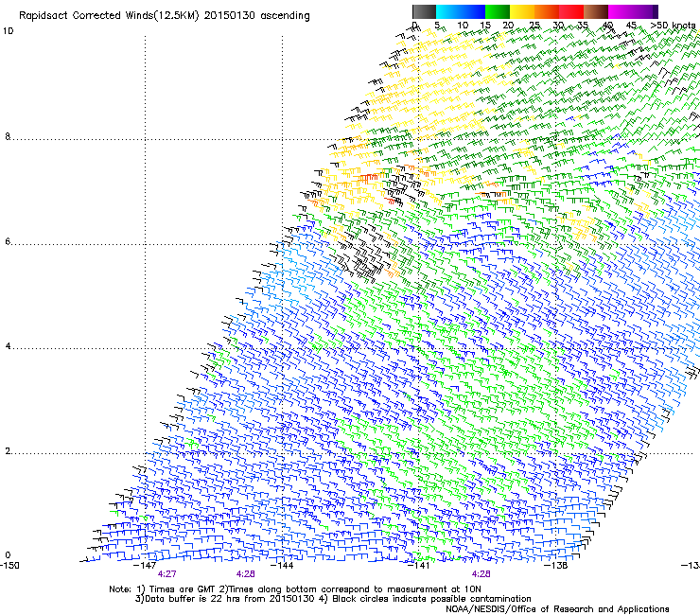Click the latitude axis label '4'

coord(8,346)
